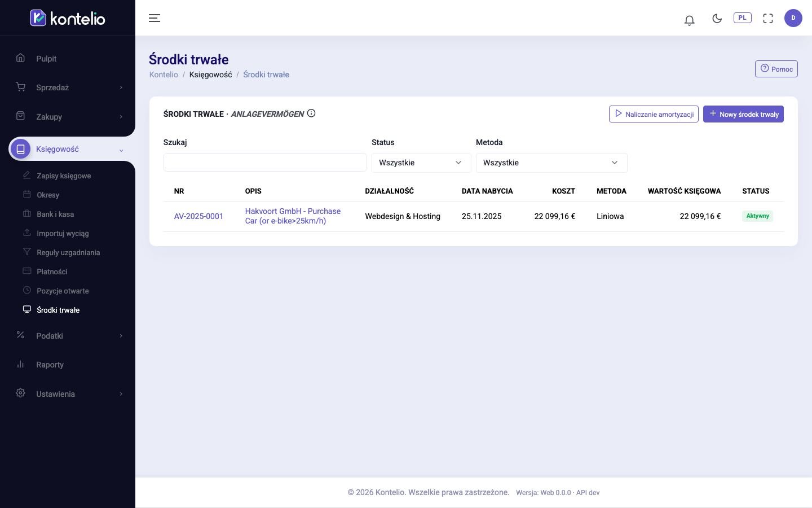The height and width of the screenshot is (508, 812).
Task: Open Zapisy księgowe menu item
Action: (64, 176)
